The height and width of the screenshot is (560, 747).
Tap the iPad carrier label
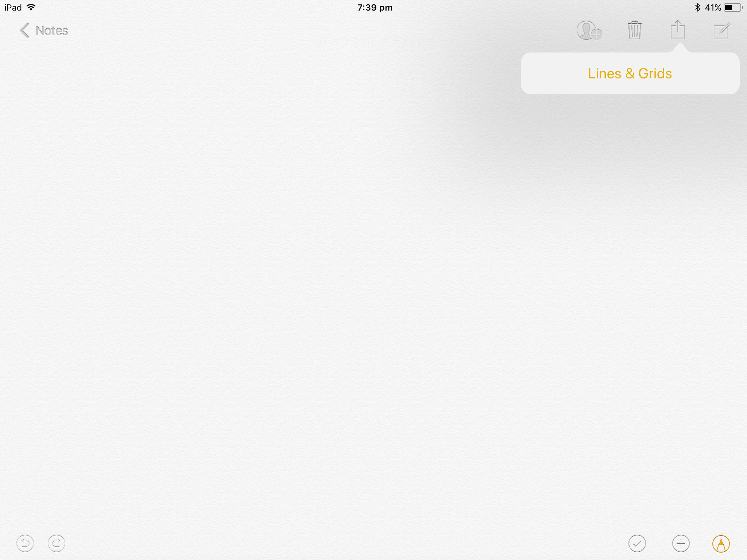click(x=13, y=7)
